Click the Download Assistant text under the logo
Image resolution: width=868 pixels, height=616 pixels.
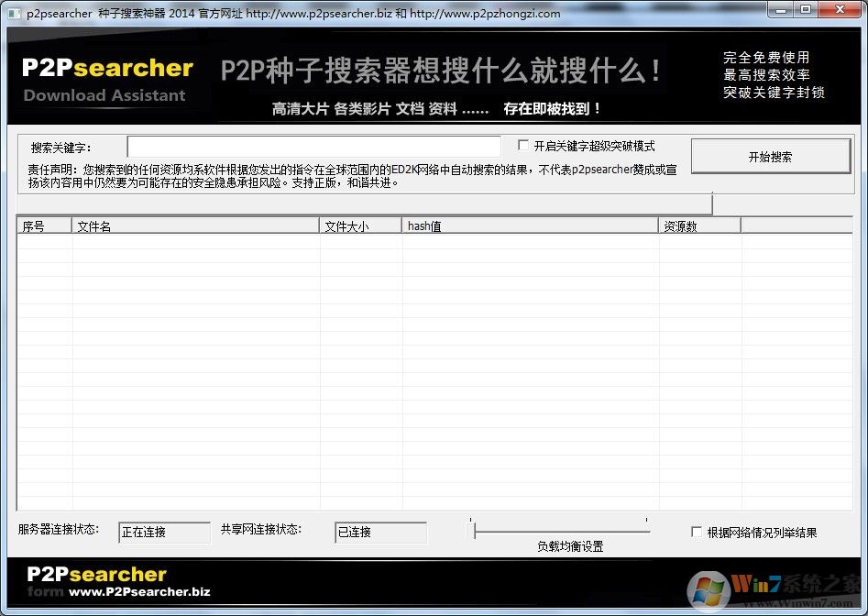coord(104,95)
